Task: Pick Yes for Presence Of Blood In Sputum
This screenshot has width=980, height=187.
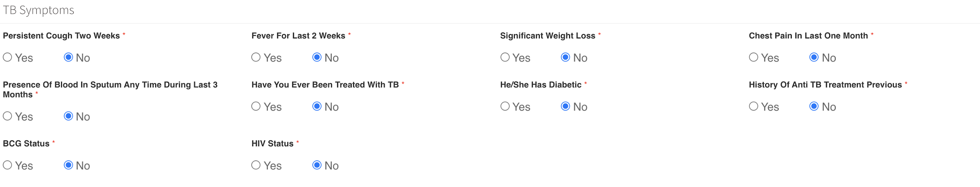Action: point(7,116)
